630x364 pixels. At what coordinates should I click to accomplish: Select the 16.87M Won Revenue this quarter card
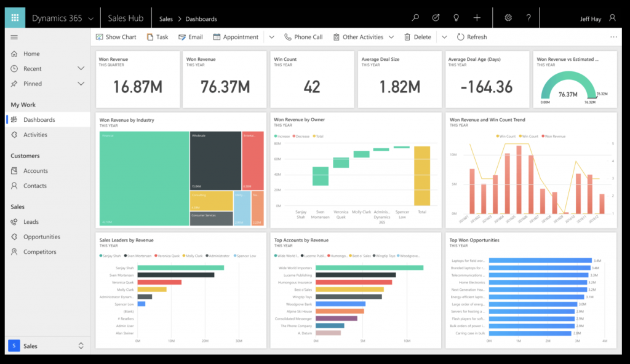tap(138, 79)
